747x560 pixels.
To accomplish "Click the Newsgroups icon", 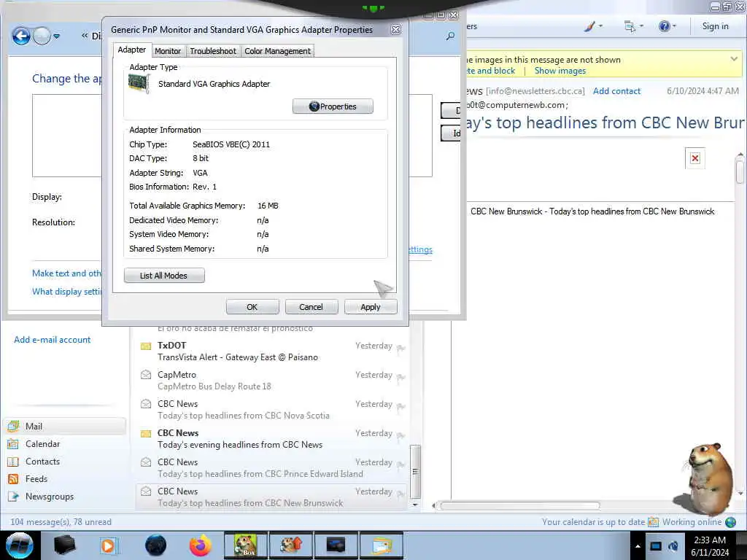I will coord(13,497).
